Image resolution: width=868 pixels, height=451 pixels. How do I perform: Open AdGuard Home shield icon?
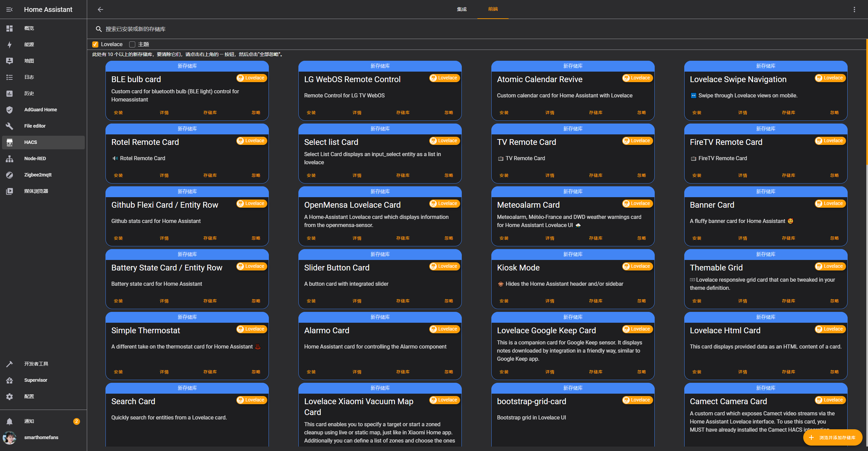(x=9, y=110)
